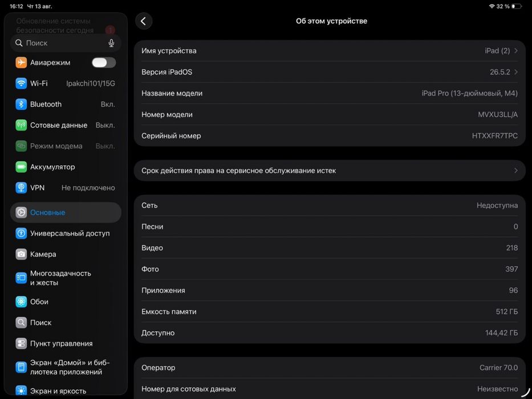
Task: Tap the General gear icon
Action: tap(21, 213)
